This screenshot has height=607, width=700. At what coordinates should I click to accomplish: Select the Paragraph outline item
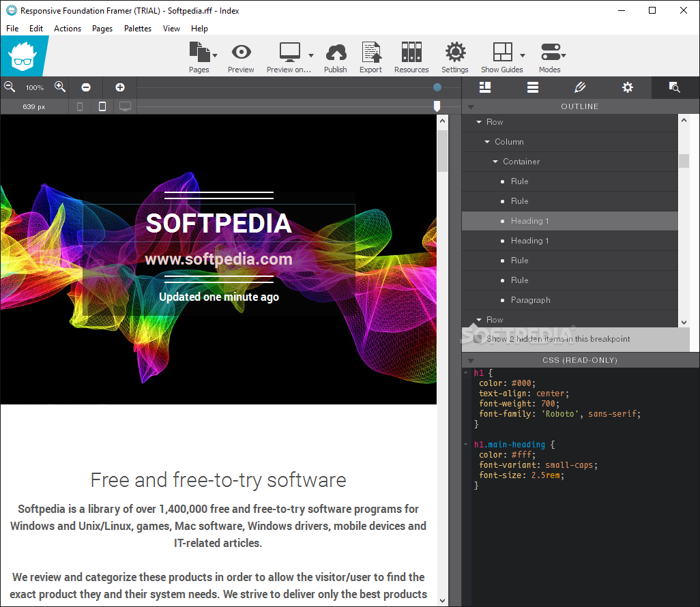570,300
